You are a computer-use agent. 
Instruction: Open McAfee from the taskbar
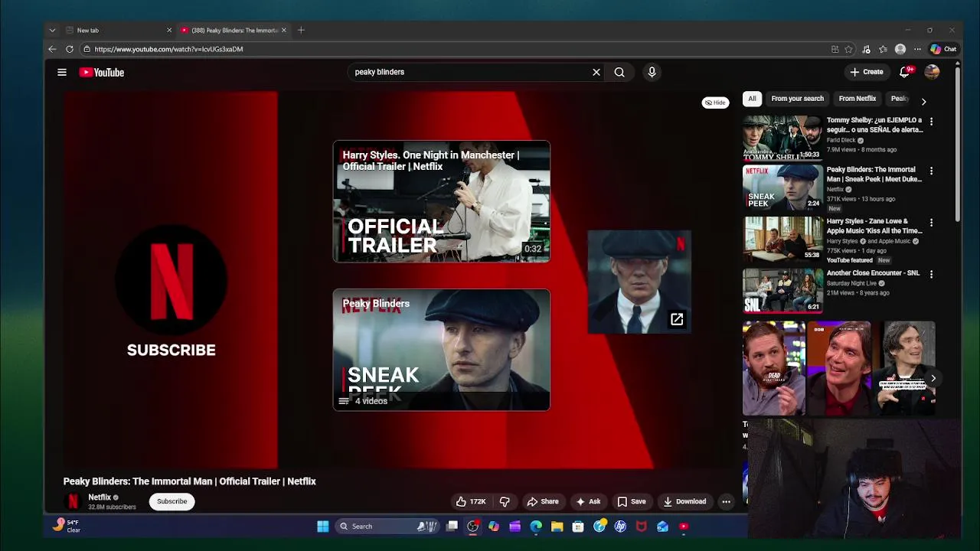641,527
